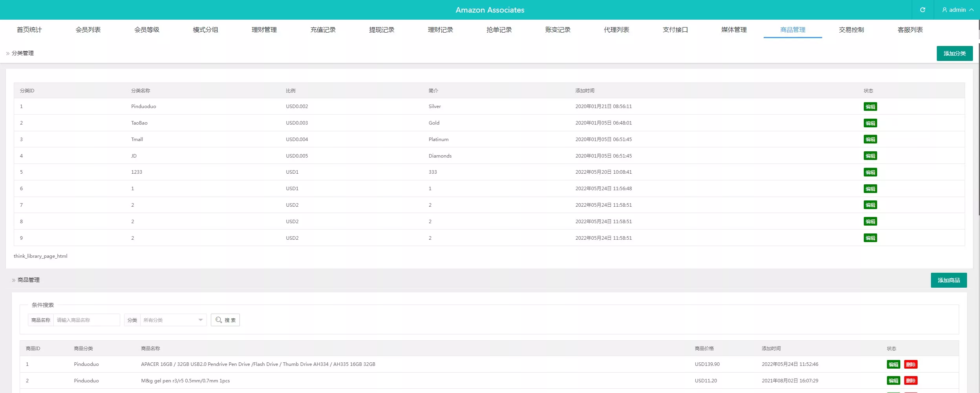Image resolution: width=980 pixels, height=393 pixels.
Task: Open the 充值记录 tab
Action: (323, 30)
